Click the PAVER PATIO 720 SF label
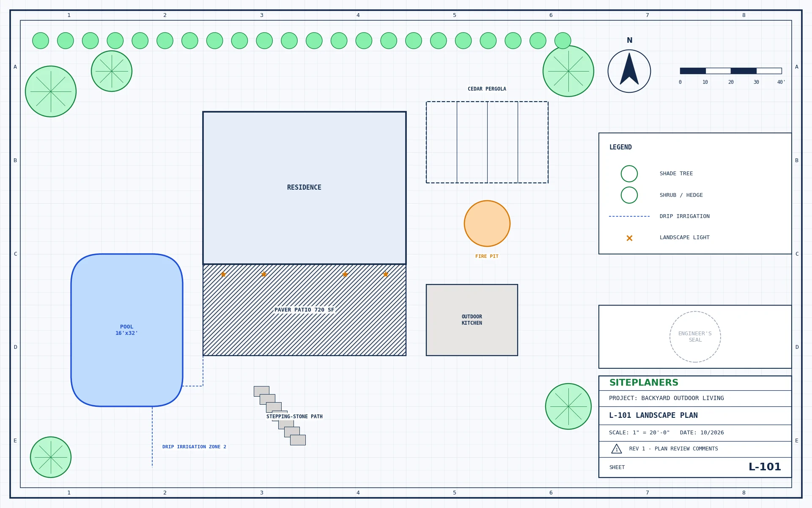 coord(304,310)
